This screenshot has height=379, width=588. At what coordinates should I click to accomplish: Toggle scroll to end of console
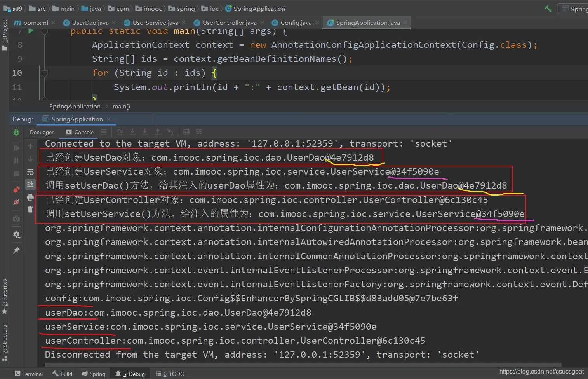30,184
